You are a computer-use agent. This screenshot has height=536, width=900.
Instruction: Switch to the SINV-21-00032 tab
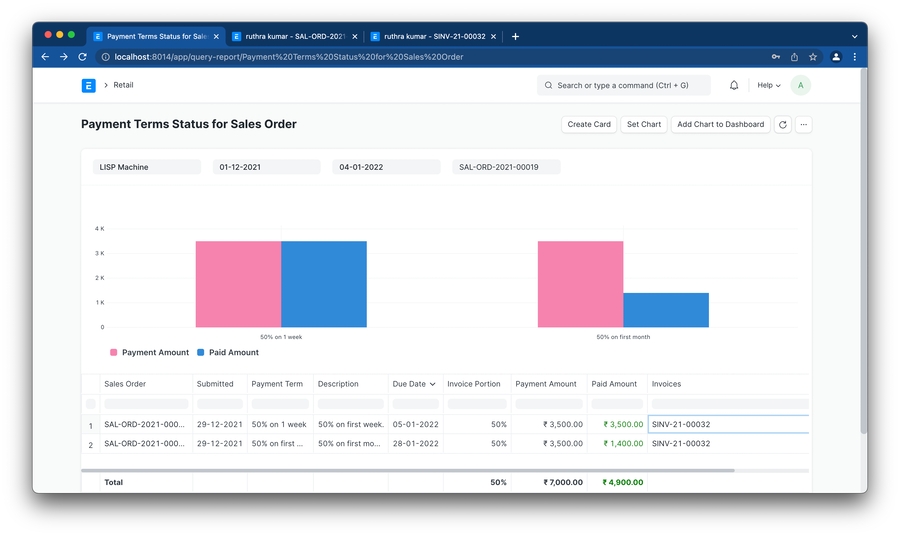coord(428,37)
